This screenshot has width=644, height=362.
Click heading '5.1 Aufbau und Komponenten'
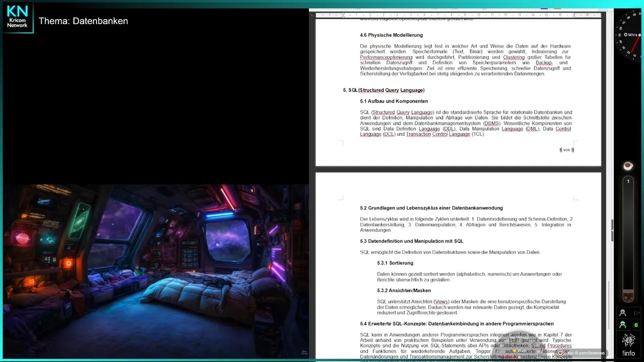[394, 101]
